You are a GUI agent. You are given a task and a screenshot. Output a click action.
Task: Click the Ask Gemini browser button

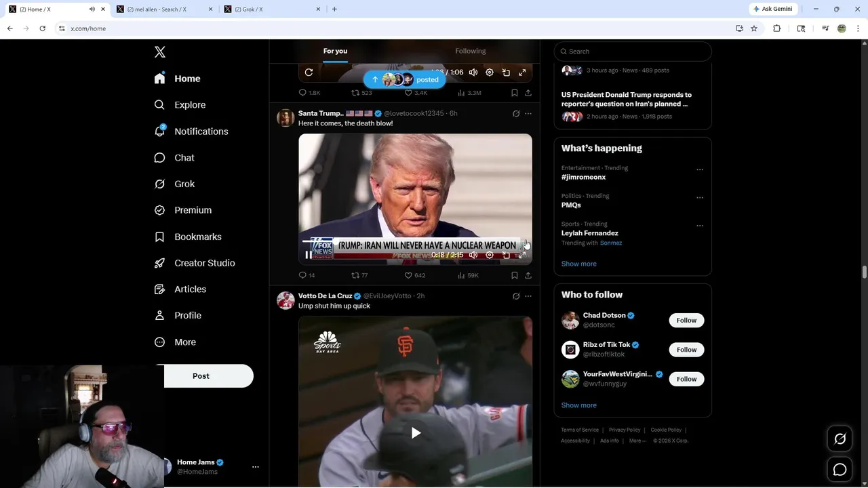(x=774, y=9)
